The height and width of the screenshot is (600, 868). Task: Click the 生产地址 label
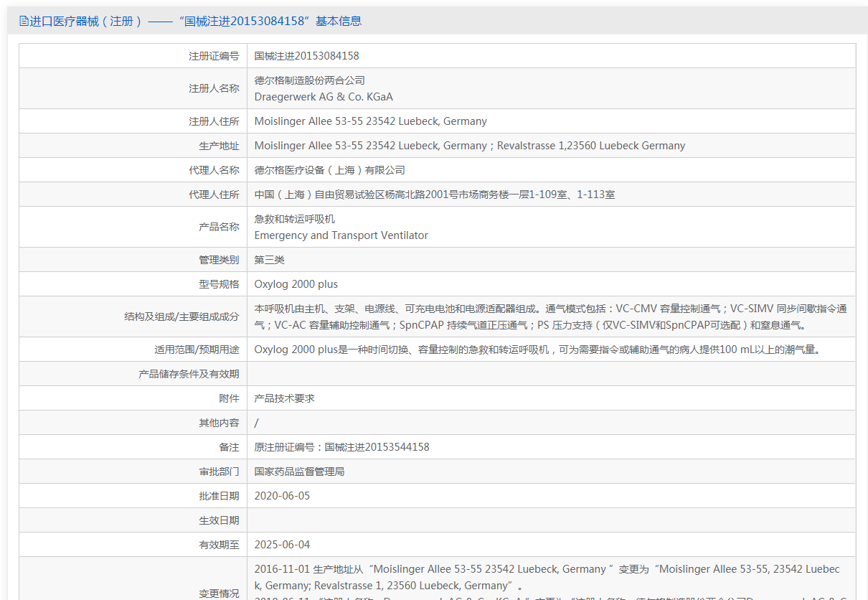coord(220,146)
